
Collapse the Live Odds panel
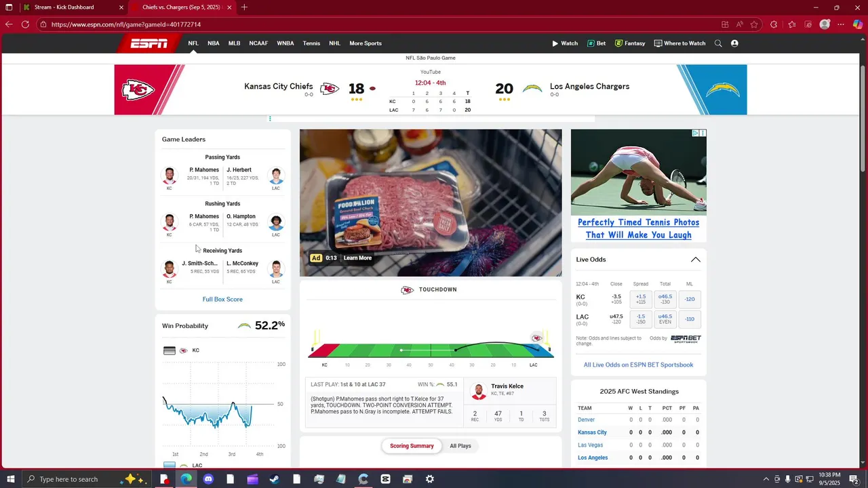pyautogui.click(x=695, y=260)
